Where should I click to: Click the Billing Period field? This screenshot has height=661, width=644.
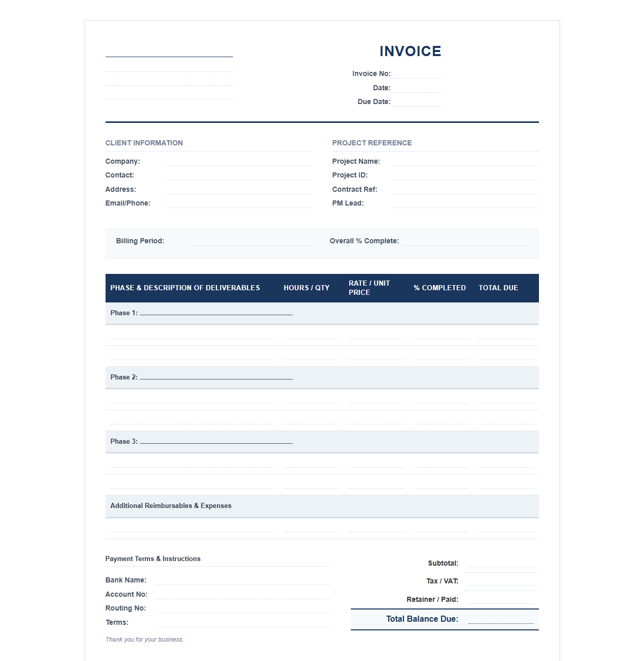pos(251,241)
